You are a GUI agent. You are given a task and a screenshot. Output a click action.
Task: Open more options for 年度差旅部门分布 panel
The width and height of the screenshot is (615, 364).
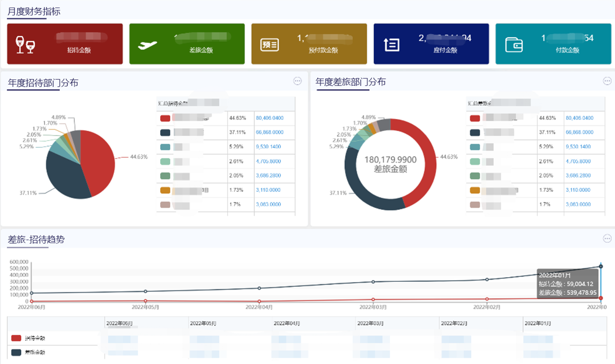coord(607,81)
